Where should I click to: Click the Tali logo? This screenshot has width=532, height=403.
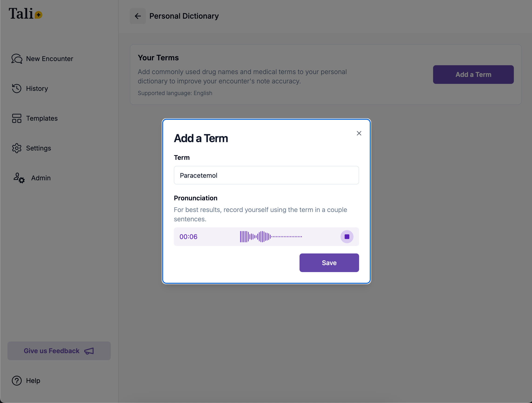(25, 14)
